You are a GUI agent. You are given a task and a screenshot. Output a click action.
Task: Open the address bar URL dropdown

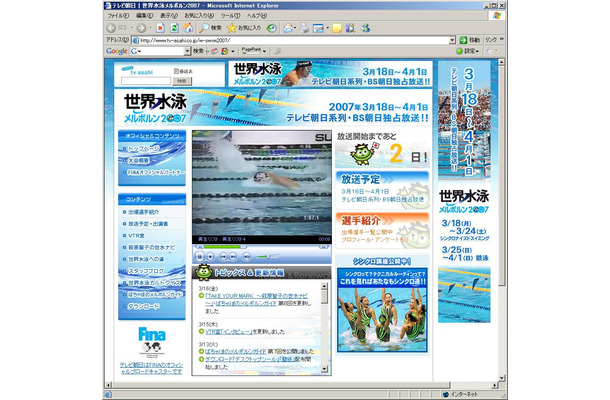[x=452, y=40]
